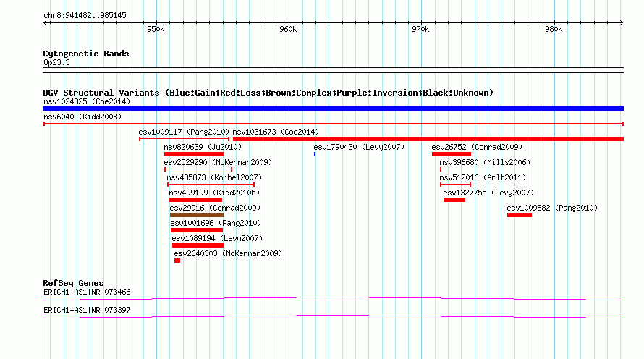The width and height of the screenshot is (644, 359).
Task: Click the chr8:941482..985145 coordinate text
Action: coord(85,15)
